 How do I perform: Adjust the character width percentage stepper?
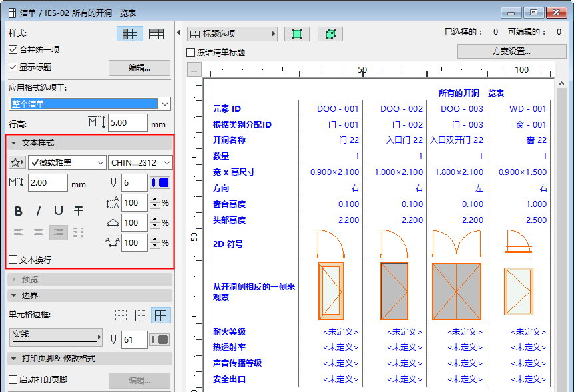point(155,222)
